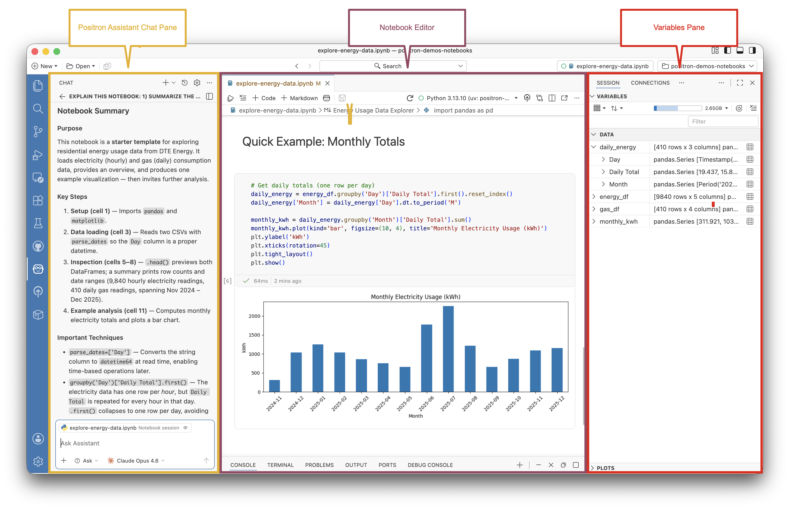Restart the notebook kernel
Viewport: 812px width, 516px height.
coord(410,98)
